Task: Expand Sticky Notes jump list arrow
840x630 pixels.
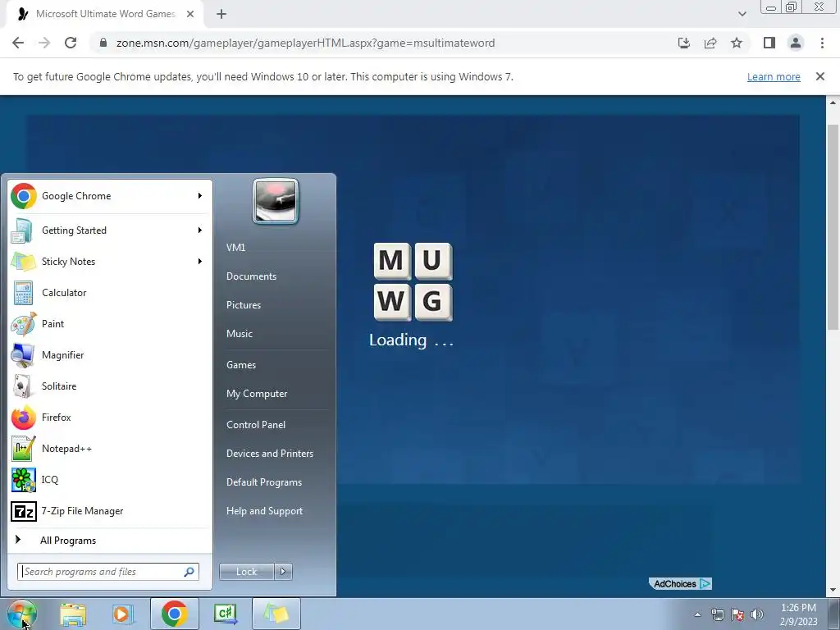Action: pos(200,262)
